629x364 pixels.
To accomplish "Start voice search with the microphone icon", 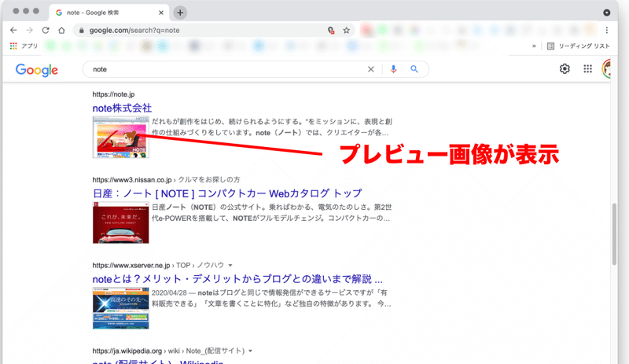I will pyautogui.click(x=394, y=69).
